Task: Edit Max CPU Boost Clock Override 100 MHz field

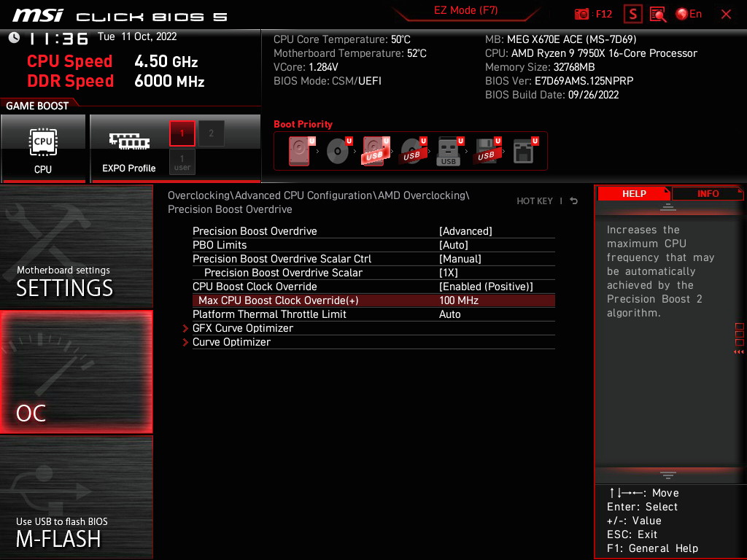Action: click(459, 300)
